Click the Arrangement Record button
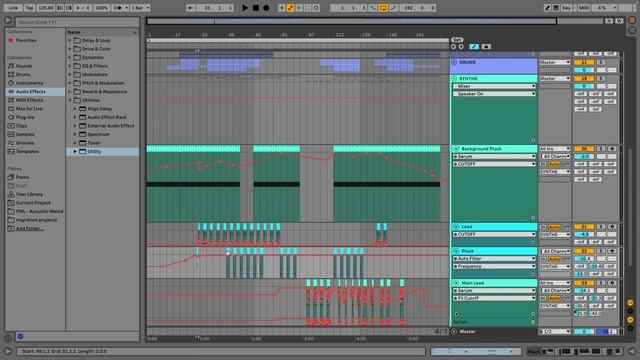Image resolution: width=640 pixels, height=360 pixels. (x=266, y=8)
